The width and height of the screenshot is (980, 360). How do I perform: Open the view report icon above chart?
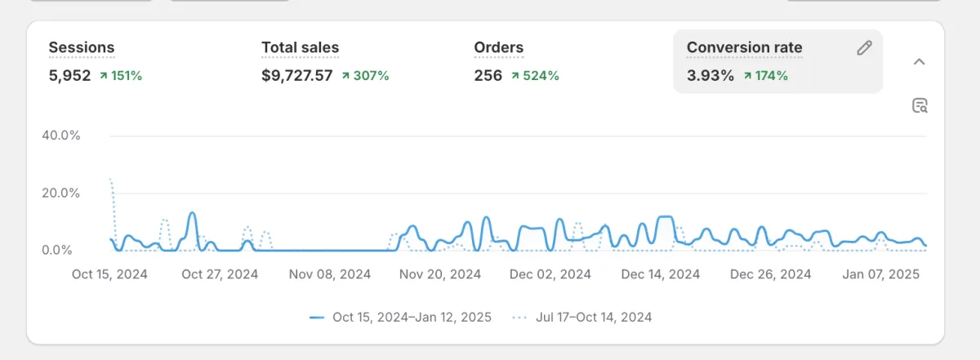tap(920, 105)
